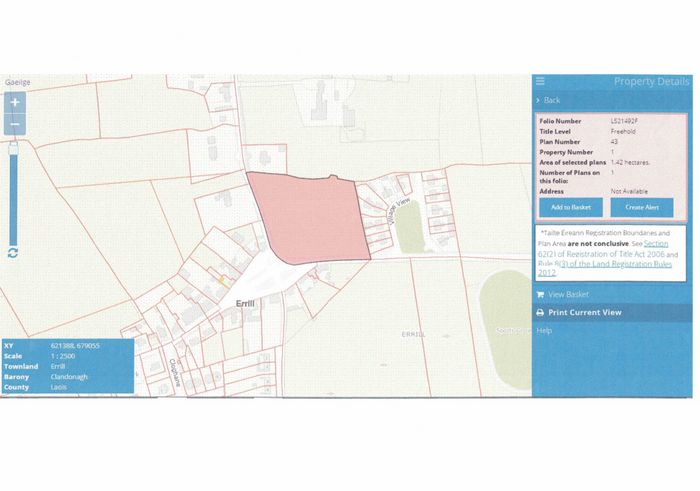Click the zoom level slider handle

pos(13,148)
